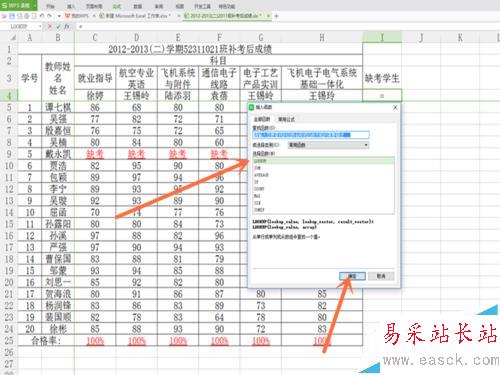Close the 我的WPS tab
This screenshot has height=375, width=500.
(94, 16)
